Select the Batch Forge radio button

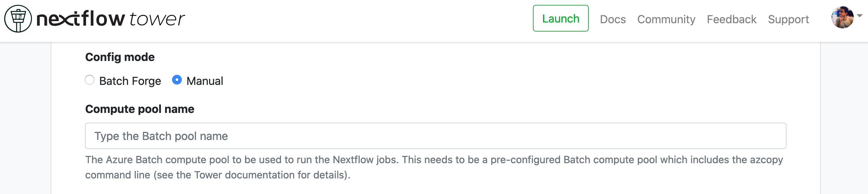(x=90, y=80)
